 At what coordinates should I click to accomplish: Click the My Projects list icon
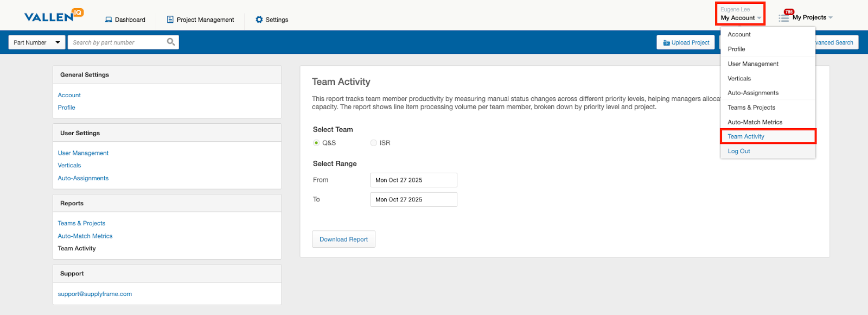tap(784, 18)
